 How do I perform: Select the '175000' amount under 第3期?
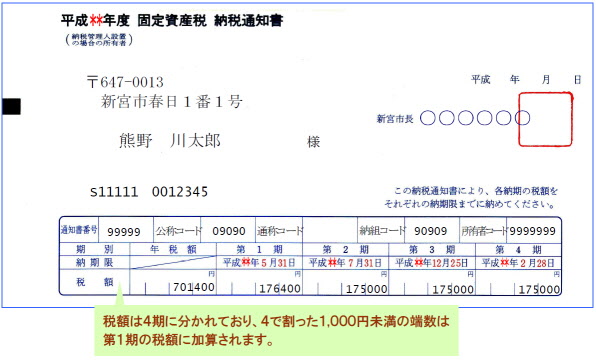[x=453, y=289]
